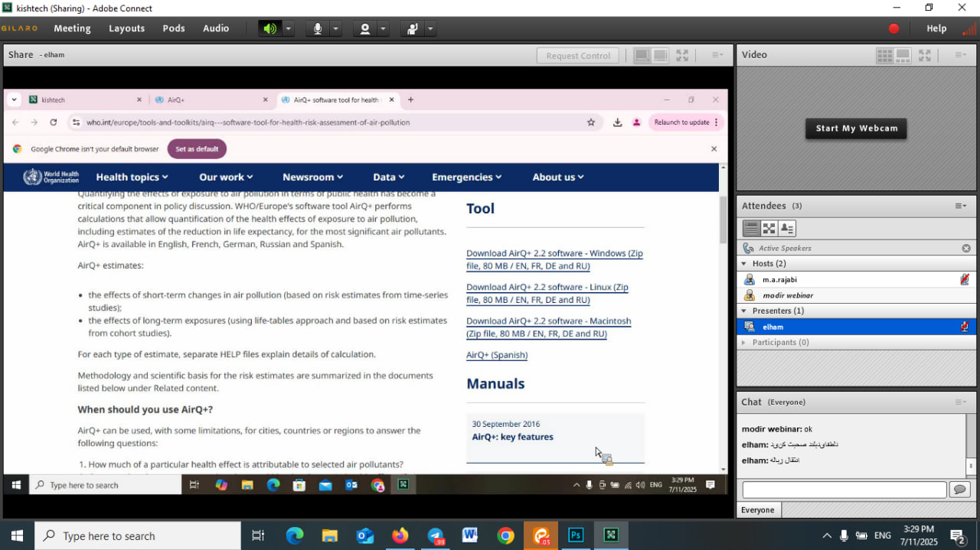Send the chat message with bubble button
This screenshot has height=550, width=980.
(959, 490)
